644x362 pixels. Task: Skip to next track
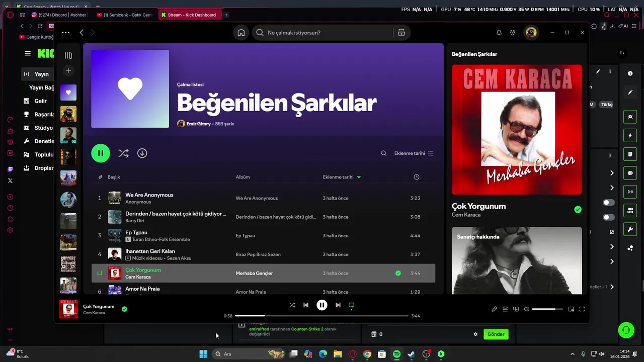click(338, 305)
